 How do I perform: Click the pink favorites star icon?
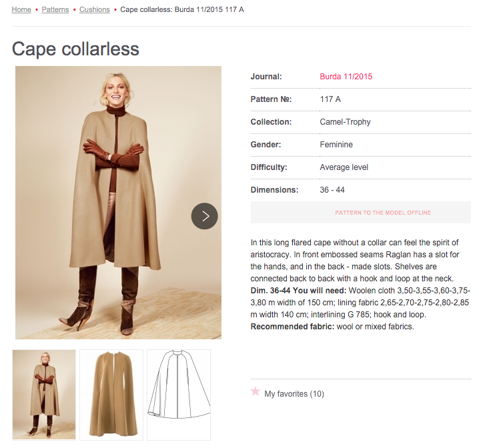(255, 391)
